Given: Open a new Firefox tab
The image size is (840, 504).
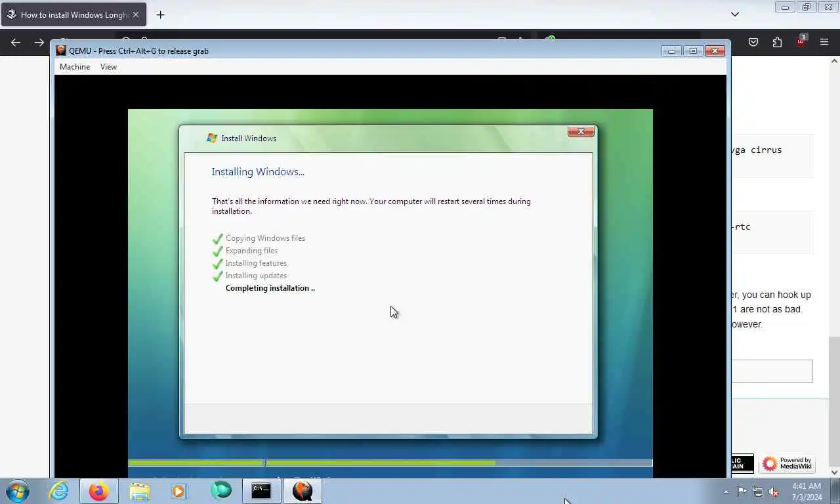Looking at the screenshot, I should (160, 14).
